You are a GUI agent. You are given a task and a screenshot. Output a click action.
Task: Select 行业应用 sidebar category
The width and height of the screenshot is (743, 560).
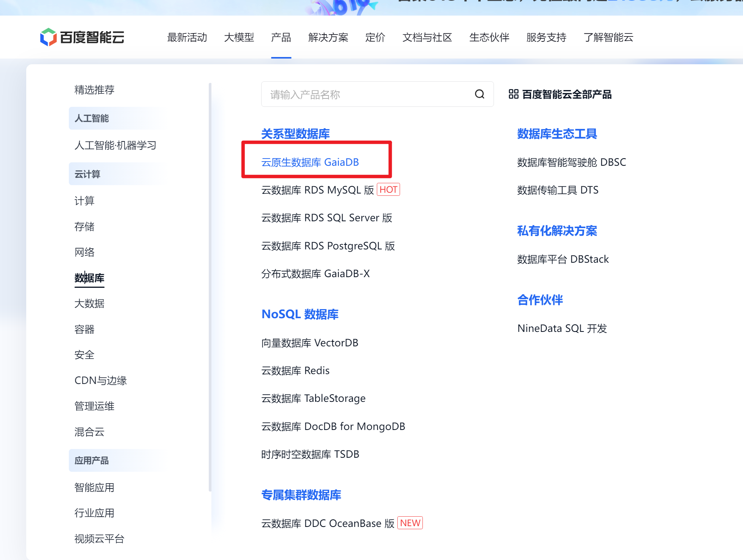94,513
